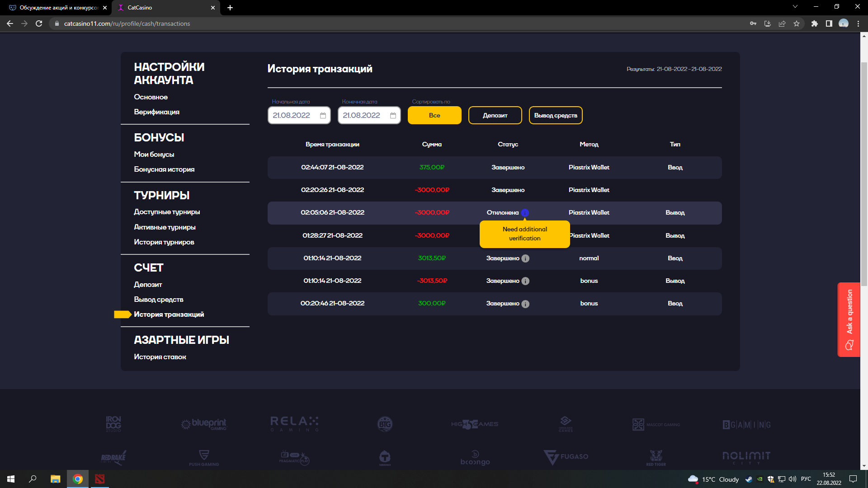Click the taskbar clock showing 15:52

coord(829,479)
